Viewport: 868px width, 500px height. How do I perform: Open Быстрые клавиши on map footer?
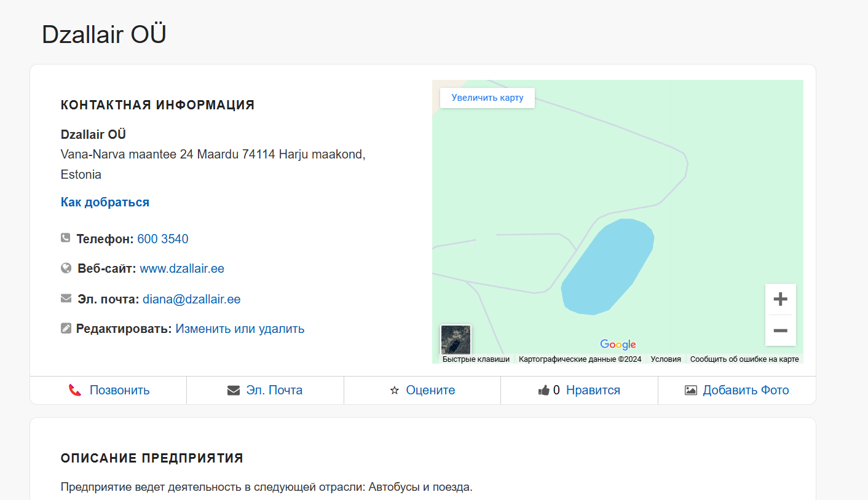pos(476,359)
